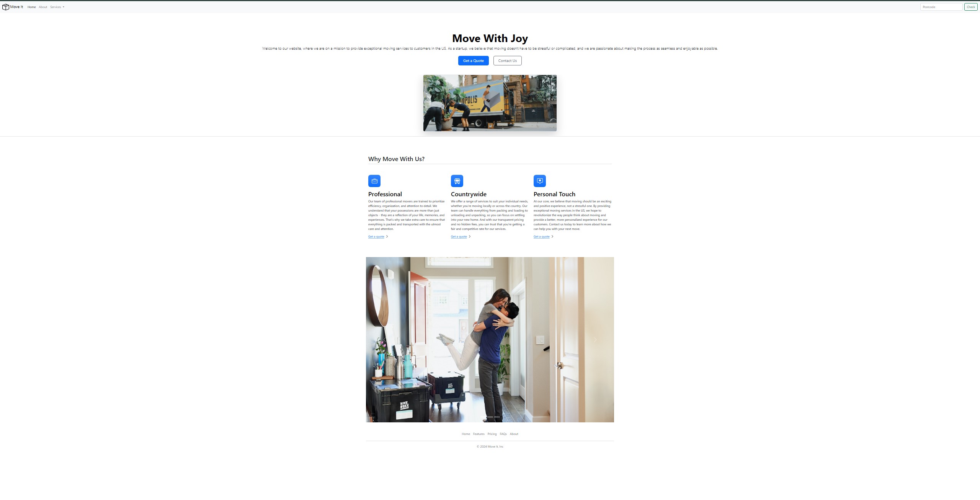The width and height of the screenshot is (980, 500).
Task: Click the Professional briefcase icon
Action: (374, 181)
